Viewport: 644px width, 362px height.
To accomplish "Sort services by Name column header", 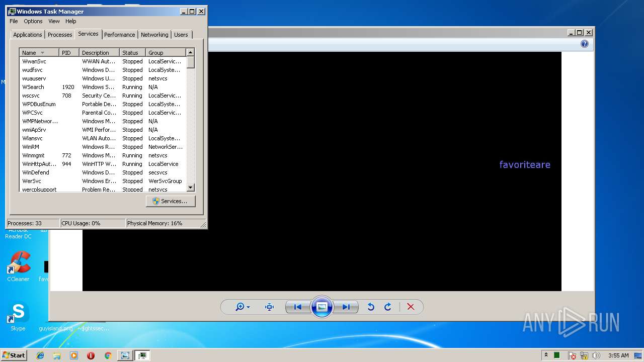I will 39,53.
